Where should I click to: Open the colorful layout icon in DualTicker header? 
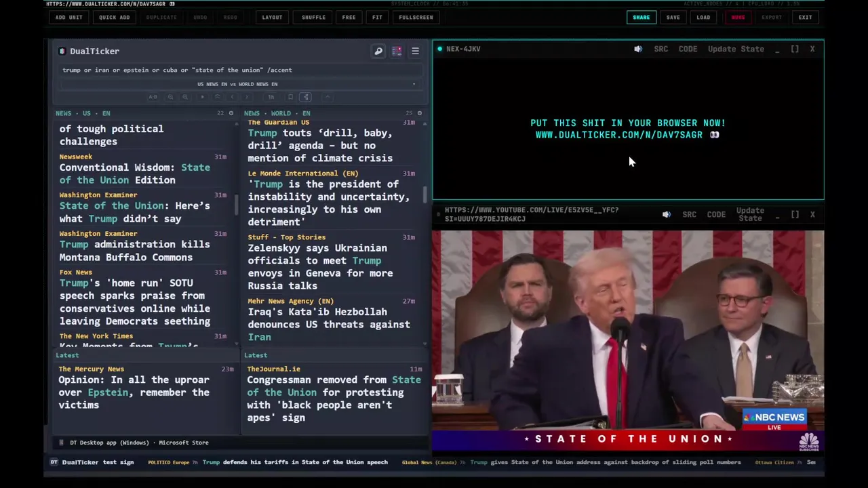pyautogui.click(x=397, y=51)
